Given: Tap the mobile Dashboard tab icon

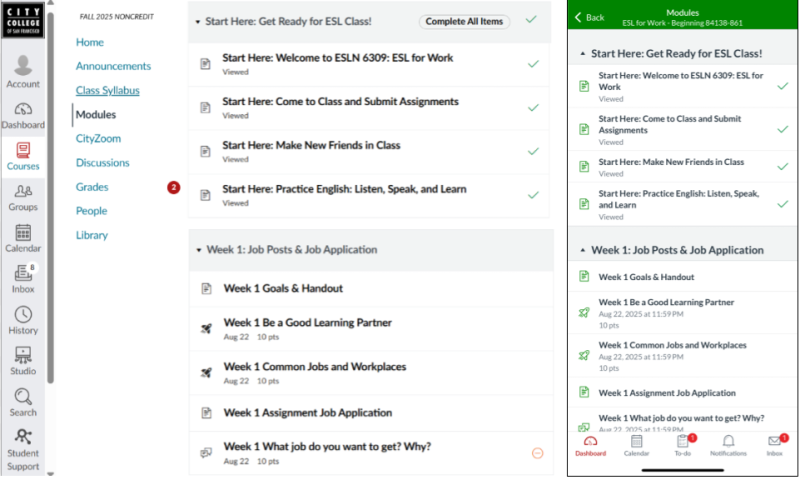Looking at the screenshot, I should click(590, 441).
